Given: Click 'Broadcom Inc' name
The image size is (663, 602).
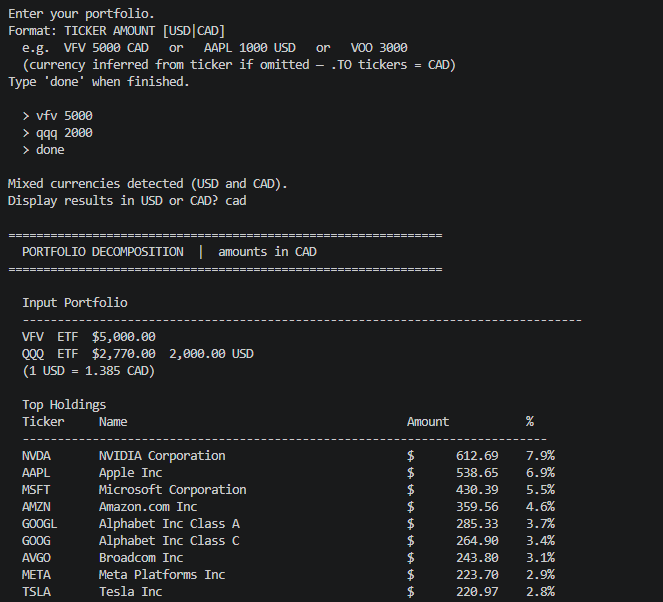Looking at the screenshot, I should (141, 558).
